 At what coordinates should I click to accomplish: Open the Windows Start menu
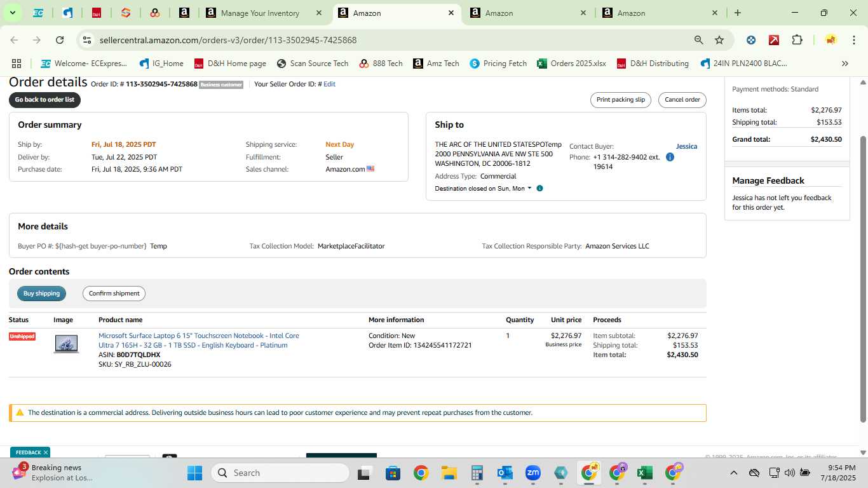[x=194, y=473]
